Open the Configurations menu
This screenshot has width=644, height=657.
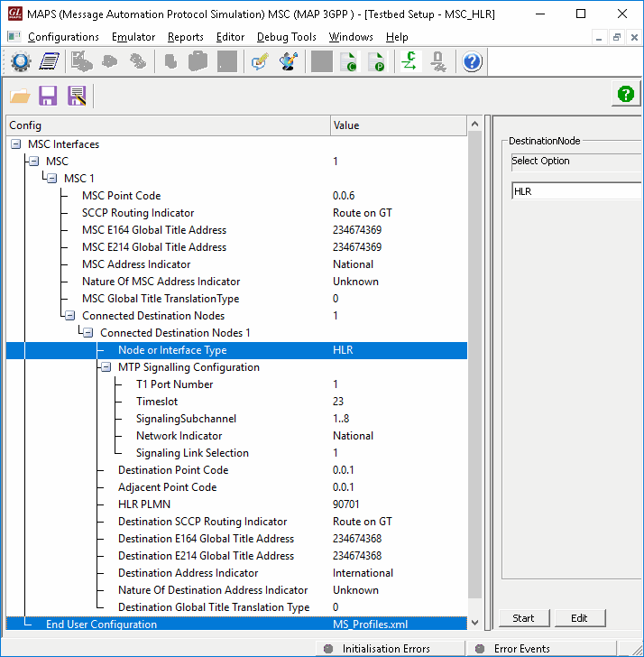[x=63, y=37]
